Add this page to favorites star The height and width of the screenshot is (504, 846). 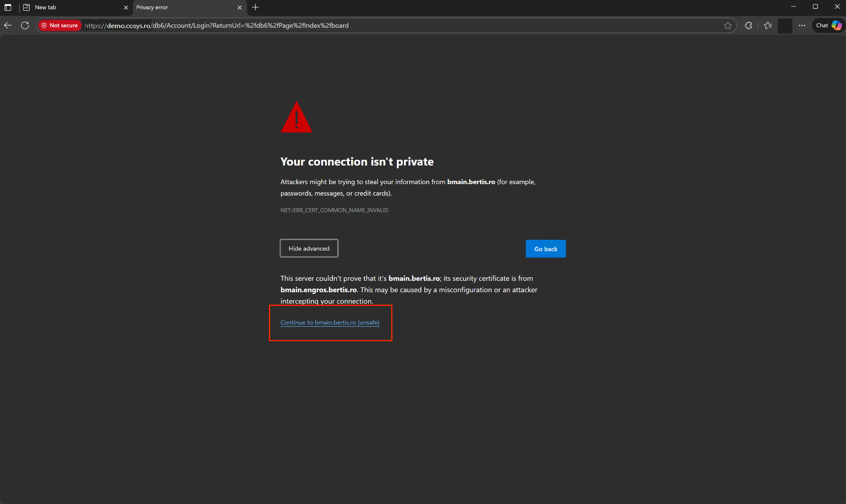click(x=728, y=26)
